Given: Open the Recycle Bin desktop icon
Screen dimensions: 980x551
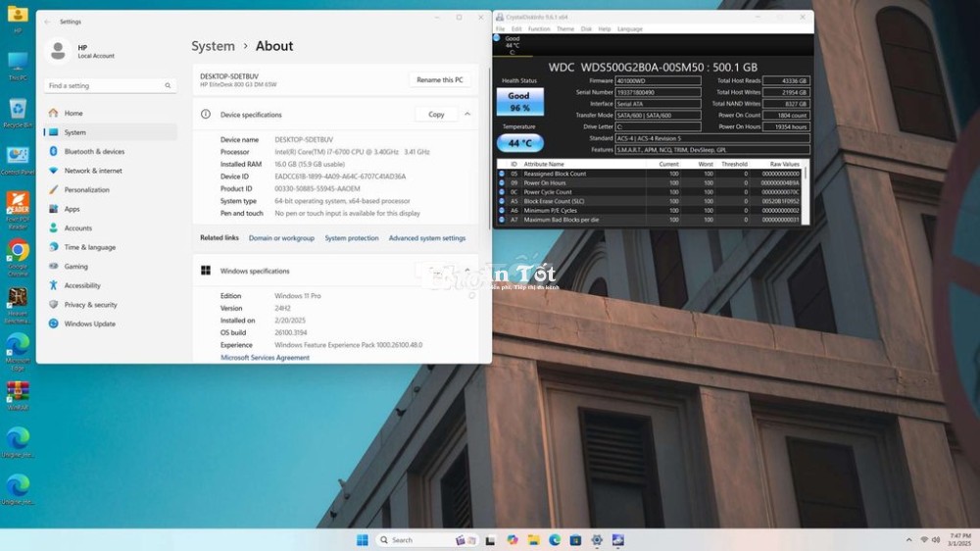Looking at the screenshot, I should coord(18,113).
